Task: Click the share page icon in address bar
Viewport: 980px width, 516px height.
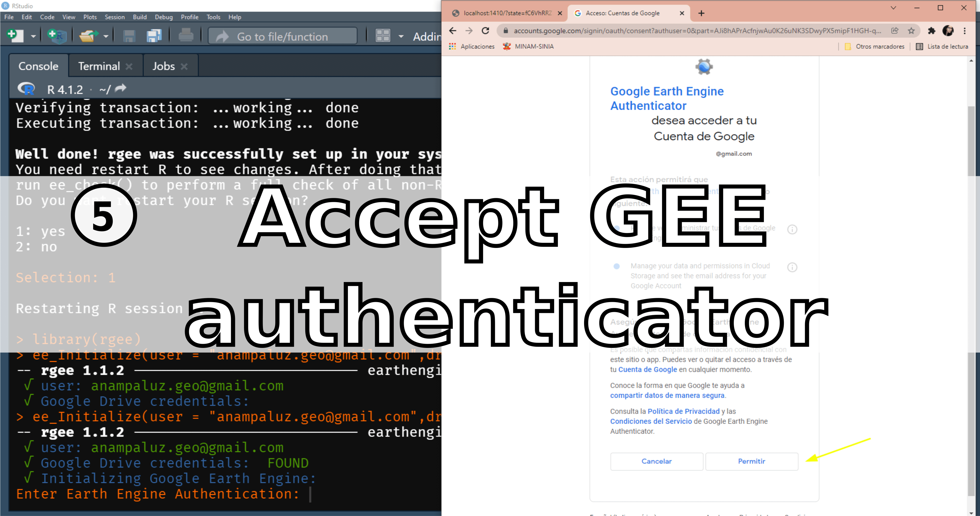Action: pos(895,31)
